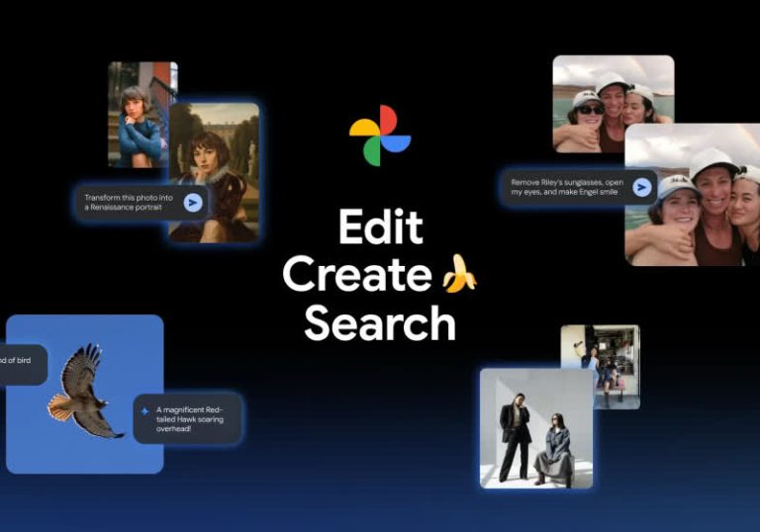Click the banana emoji next to Create
The image size is (760, 532).
tap(458, 274)
